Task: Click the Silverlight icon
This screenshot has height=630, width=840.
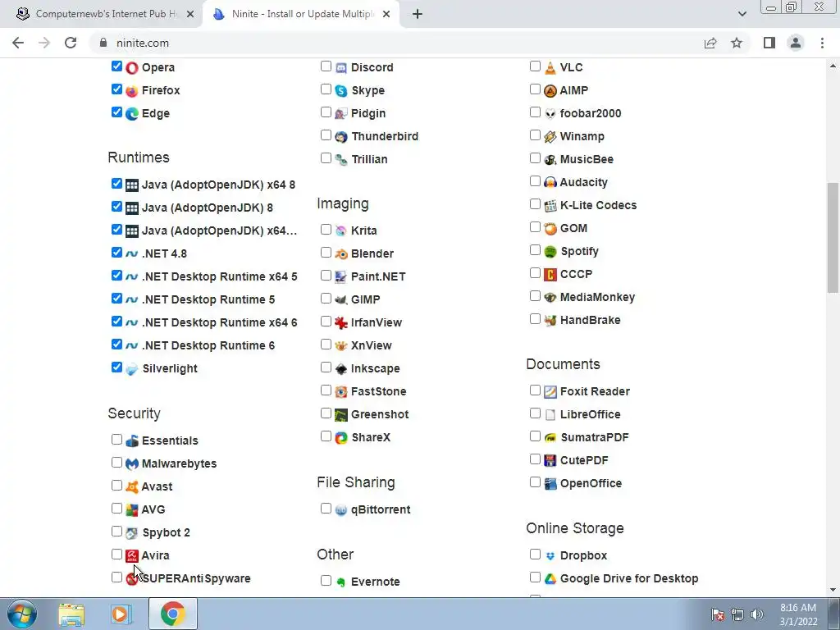Action: click(132, 368)
